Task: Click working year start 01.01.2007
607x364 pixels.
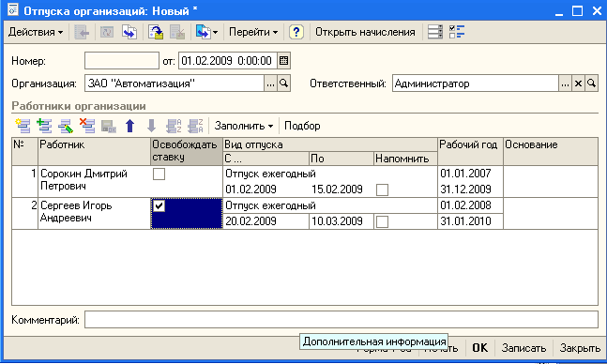Action: 465,174
